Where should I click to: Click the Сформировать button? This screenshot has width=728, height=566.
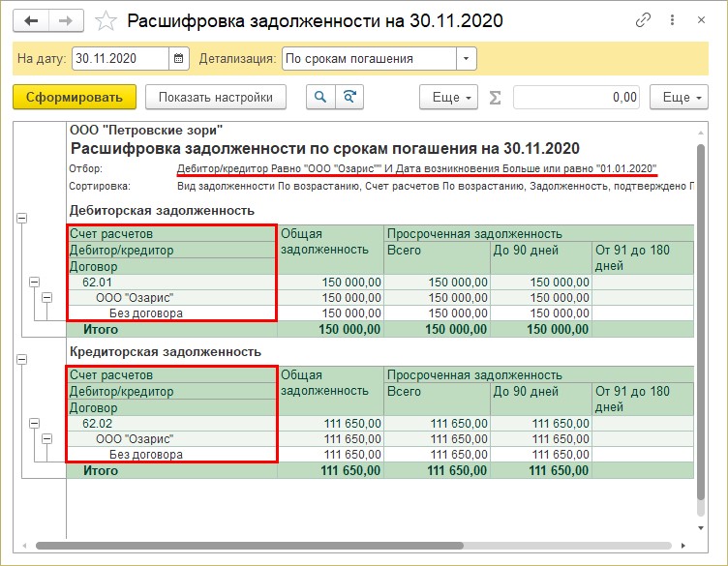75,97
